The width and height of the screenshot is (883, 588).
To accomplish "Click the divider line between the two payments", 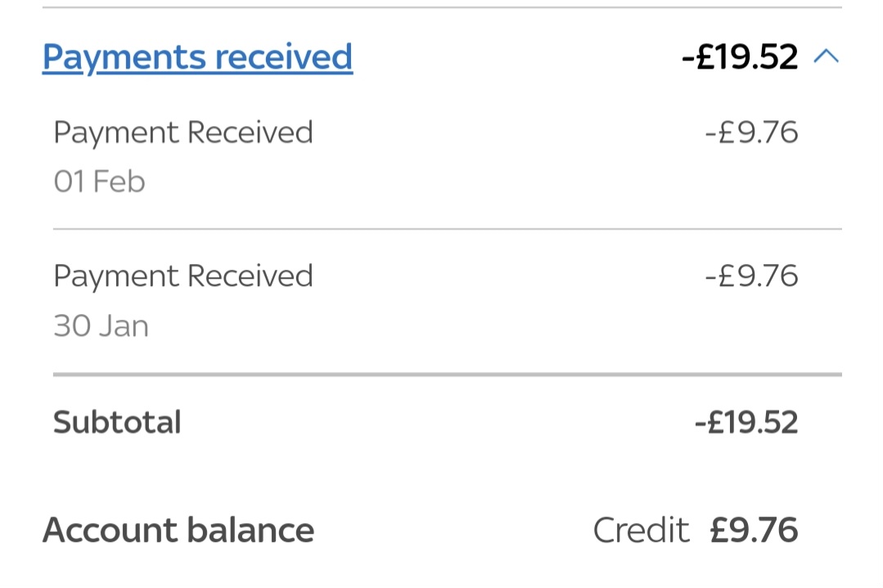I will tap(447, 230).
